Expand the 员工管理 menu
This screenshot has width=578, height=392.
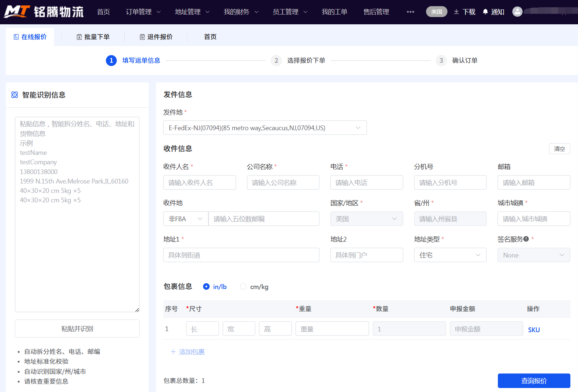click(290, 12)
